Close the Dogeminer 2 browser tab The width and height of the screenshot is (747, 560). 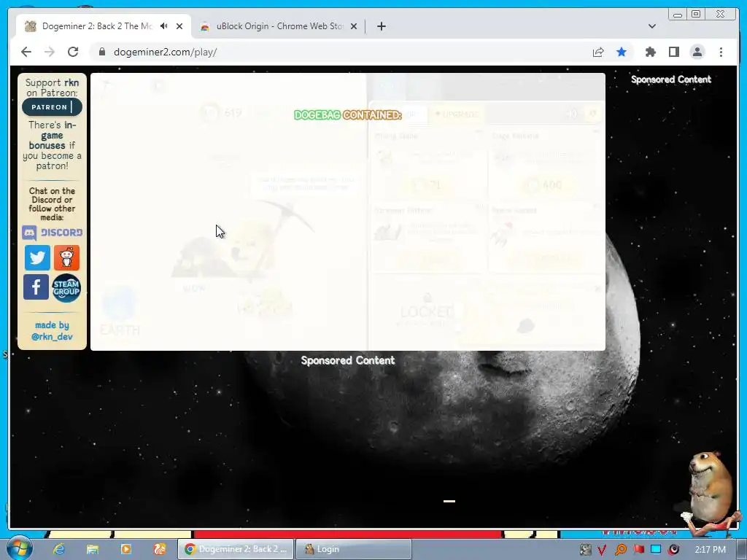(179, 26)
